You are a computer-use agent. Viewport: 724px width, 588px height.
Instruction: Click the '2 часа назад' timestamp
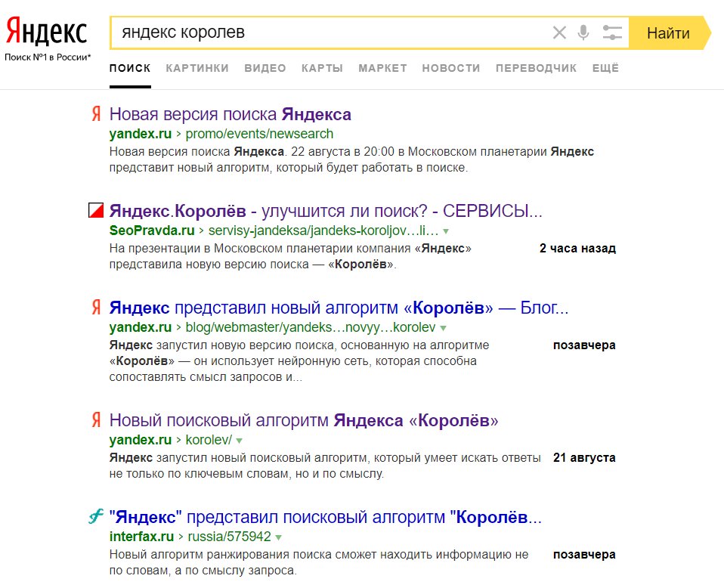(577, 249)
